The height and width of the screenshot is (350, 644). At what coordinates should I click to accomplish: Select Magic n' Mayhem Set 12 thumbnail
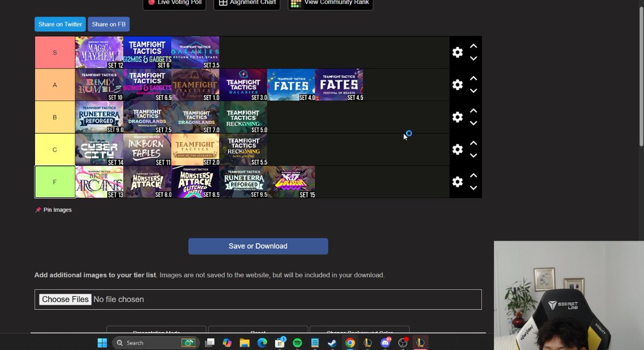[x=99, y=53]
